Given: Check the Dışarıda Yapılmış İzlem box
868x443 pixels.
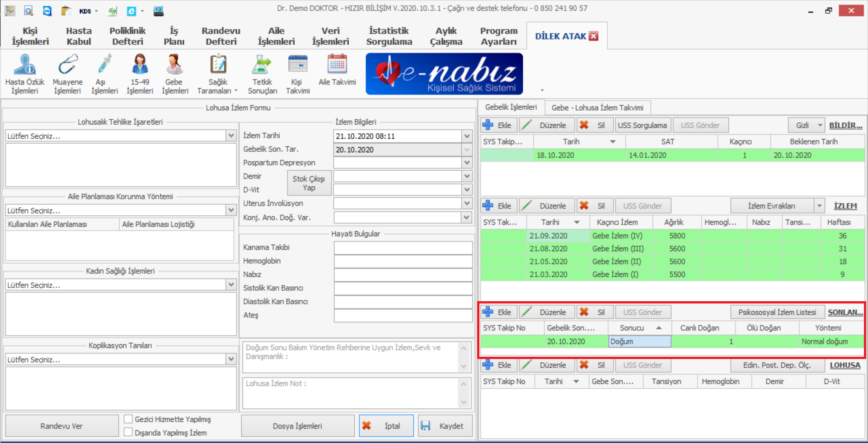Looking at the screenshot, I should coord(128,432).
